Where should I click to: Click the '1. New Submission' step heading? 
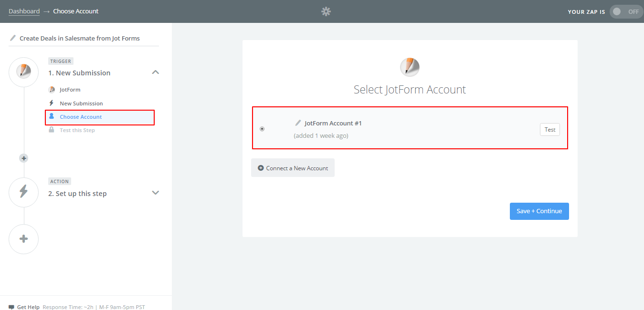tap(79, 73)
